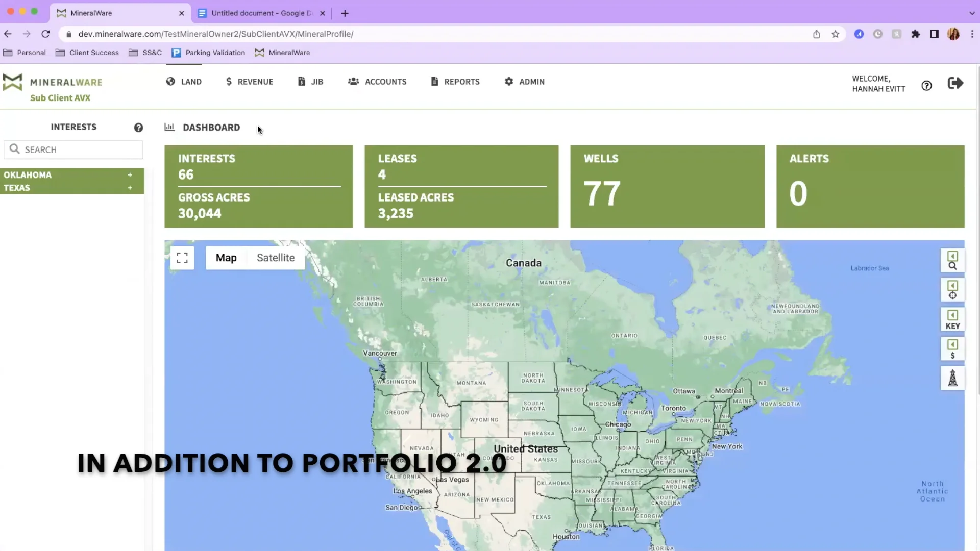Switch map to Satellite view
980x551 pixels.
pyautogui.click(x=276, y=258)
